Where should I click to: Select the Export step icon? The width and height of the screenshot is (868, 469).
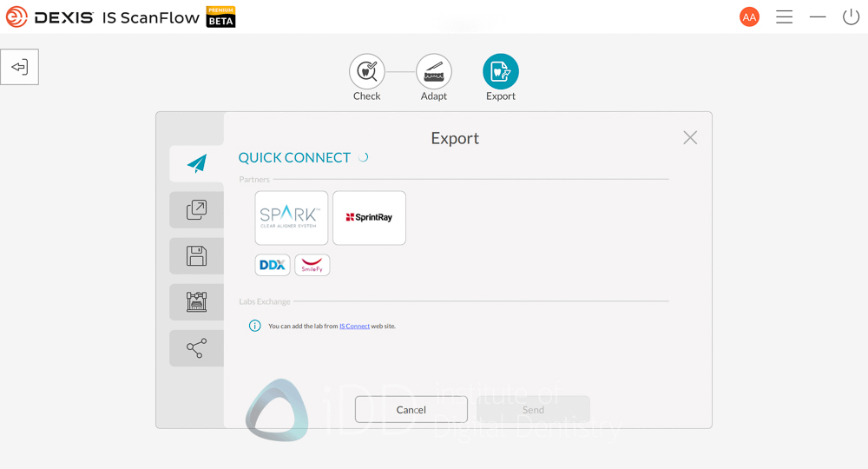501,72
